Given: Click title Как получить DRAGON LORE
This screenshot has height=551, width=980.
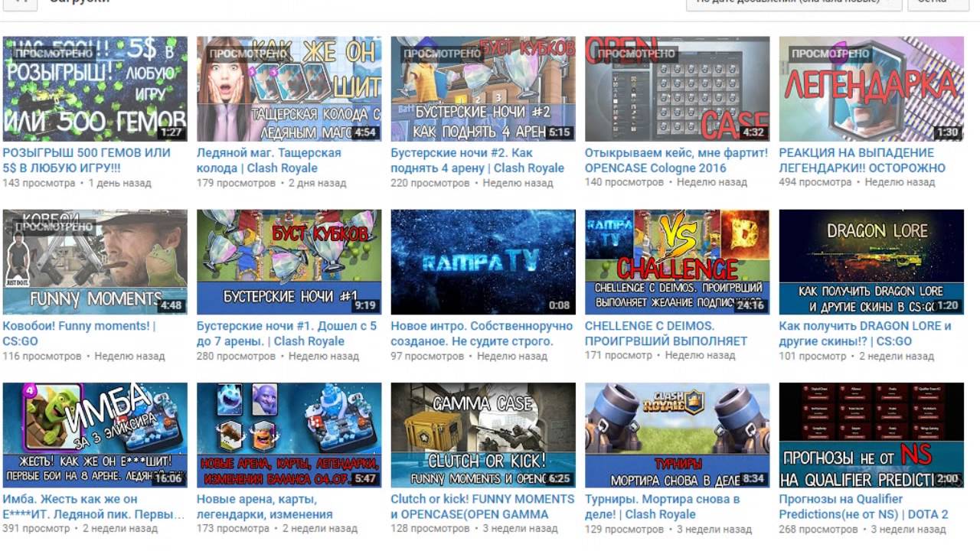Looking at the screenshot, I should (x=865, y=334).
